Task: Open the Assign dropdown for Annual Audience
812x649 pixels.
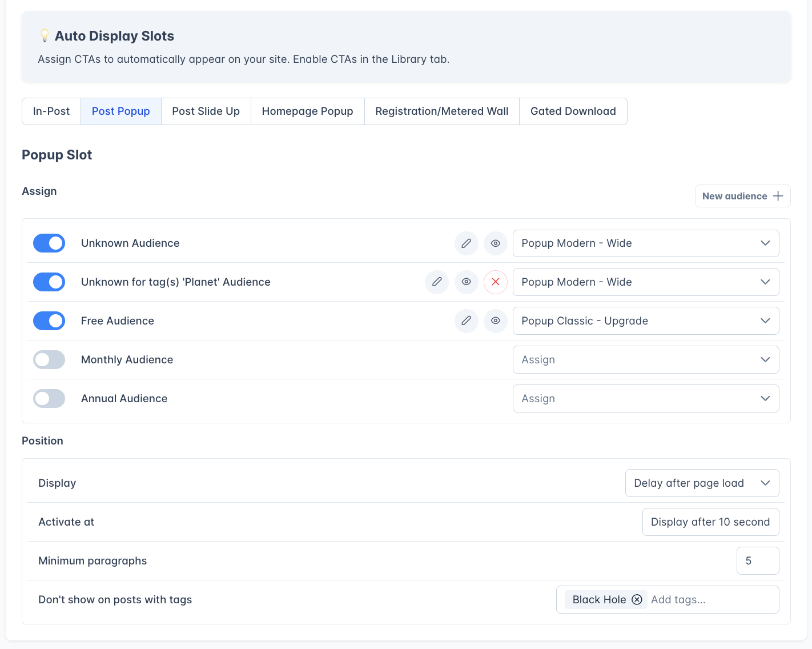Action: (646, 399)
